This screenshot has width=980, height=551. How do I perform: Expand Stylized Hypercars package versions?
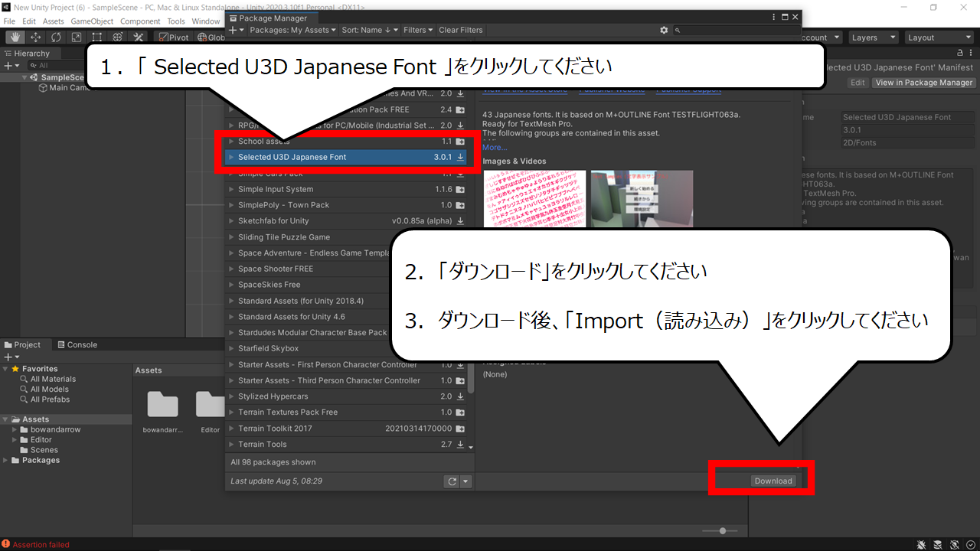click(232, 396)
